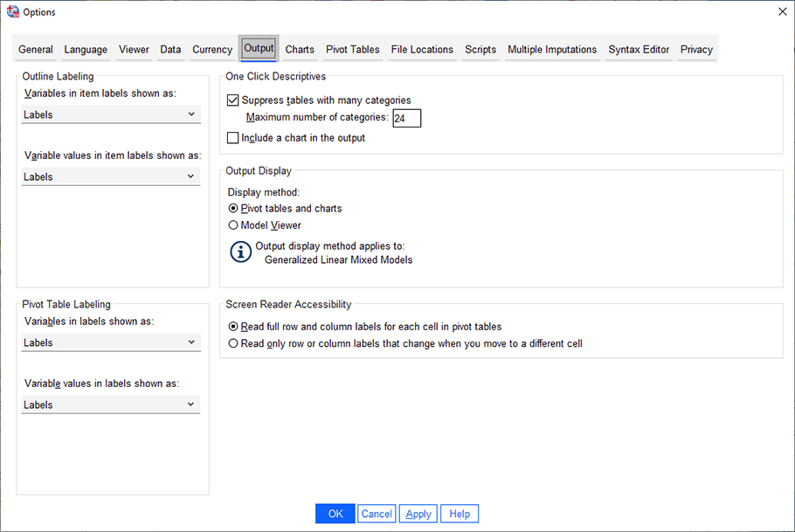
Task: Select the Privacy tab
Action: 696,50
